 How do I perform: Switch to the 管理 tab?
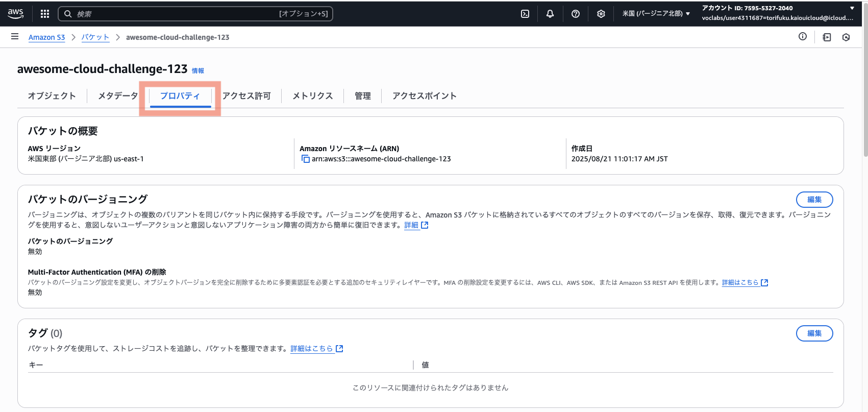[363, 96]
